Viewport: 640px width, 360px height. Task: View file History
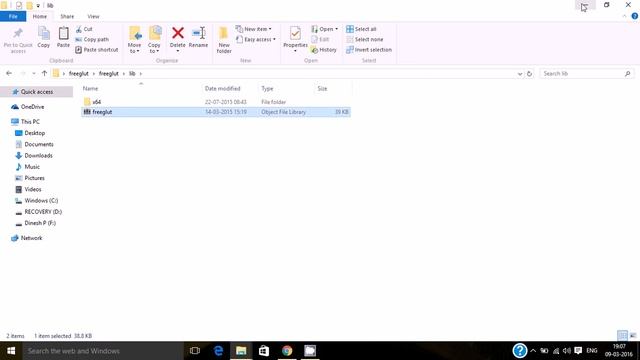pyautogui.click(x=324, y=50)
